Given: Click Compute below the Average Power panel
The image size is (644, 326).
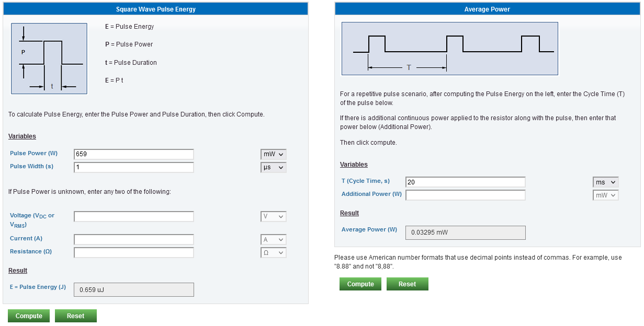Looking at the screenshot, I should coord(360,284).
